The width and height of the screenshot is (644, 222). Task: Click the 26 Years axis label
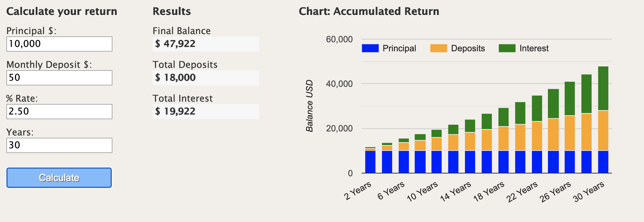point(555,191)
